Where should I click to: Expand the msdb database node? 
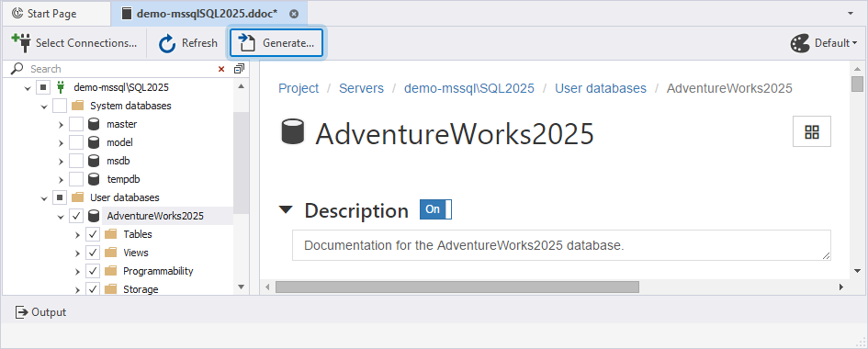click(61, 161)
